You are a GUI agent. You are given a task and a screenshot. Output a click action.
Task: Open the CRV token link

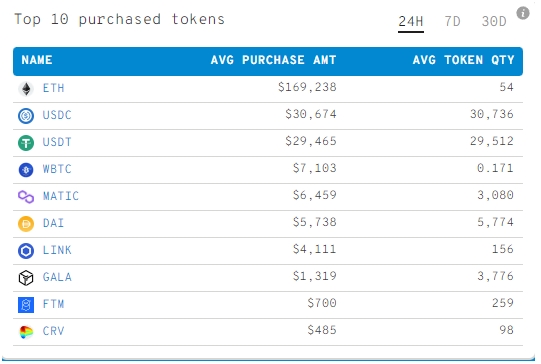(x=53, y=331)
